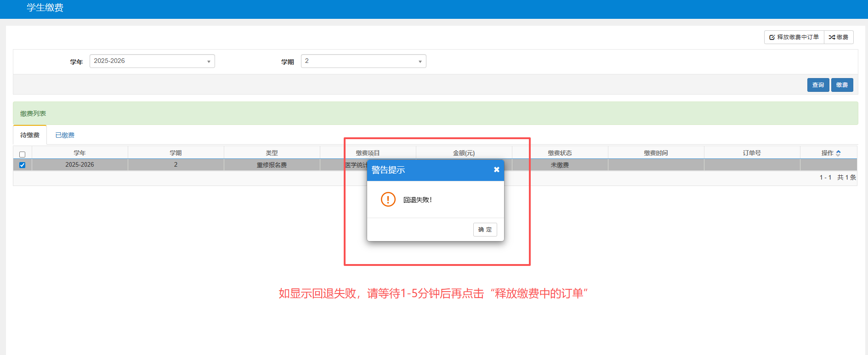
Task: Click the 缴费状态 column header
Action: pos(560,153)
